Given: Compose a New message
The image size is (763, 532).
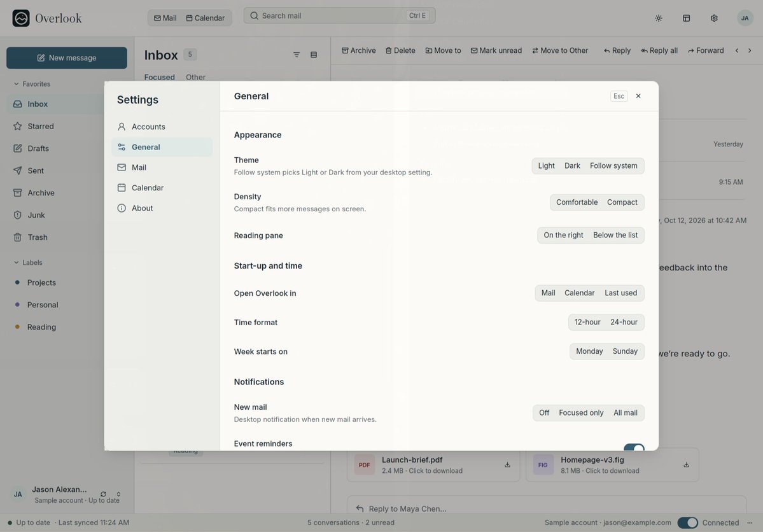Looking at the screenshot, I should 67,58.
